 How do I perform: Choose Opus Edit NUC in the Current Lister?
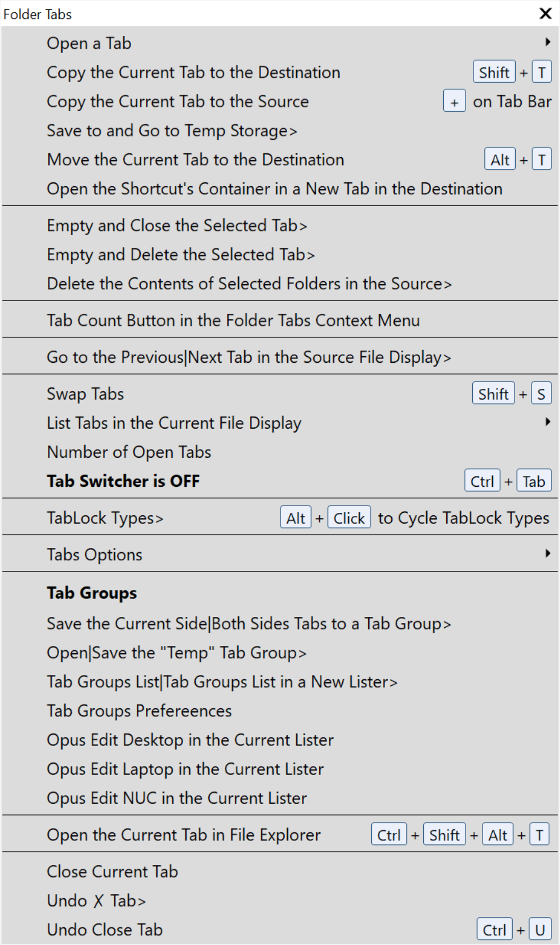pos(177,798)
